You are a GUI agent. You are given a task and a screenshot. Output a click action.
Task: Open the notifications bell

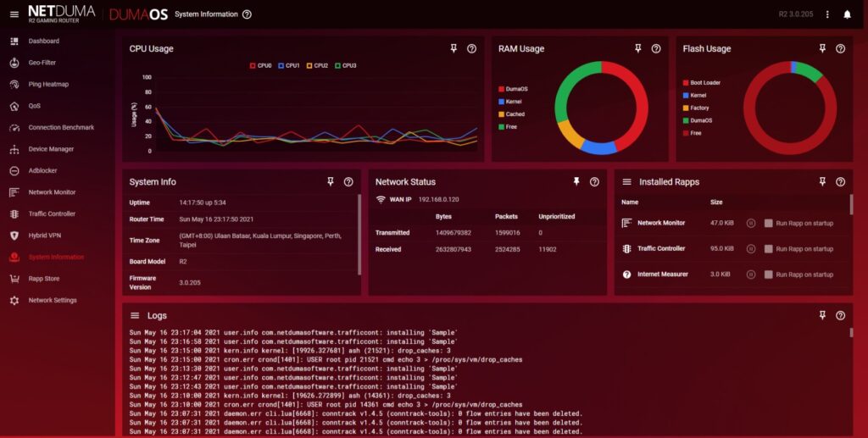click(847, 14)
